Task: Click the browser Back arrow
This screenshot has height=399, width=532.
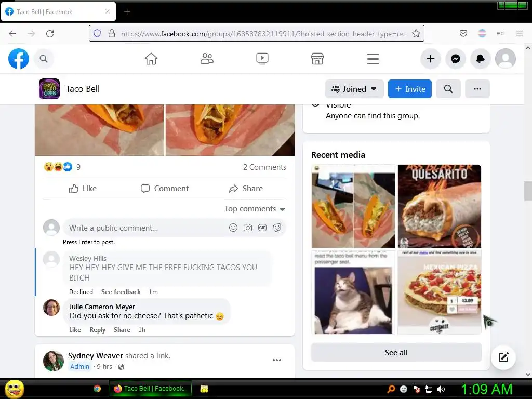Action: 12,34
